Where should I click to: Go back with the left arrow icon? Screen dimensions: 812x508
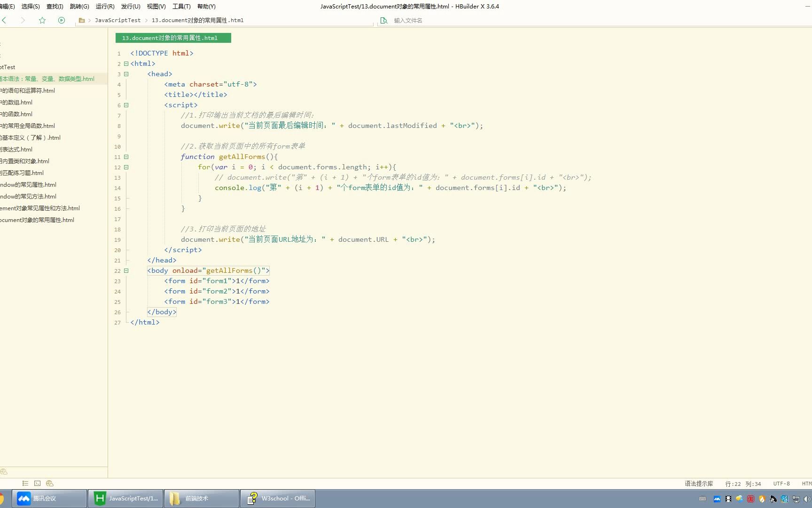click(4, 20)
